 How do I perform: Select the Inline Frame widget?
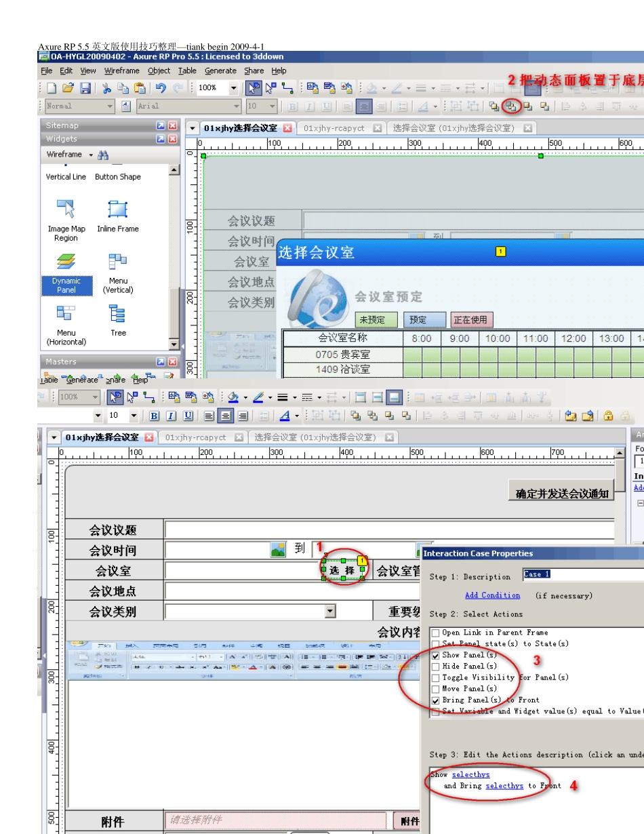coord(117,216)
